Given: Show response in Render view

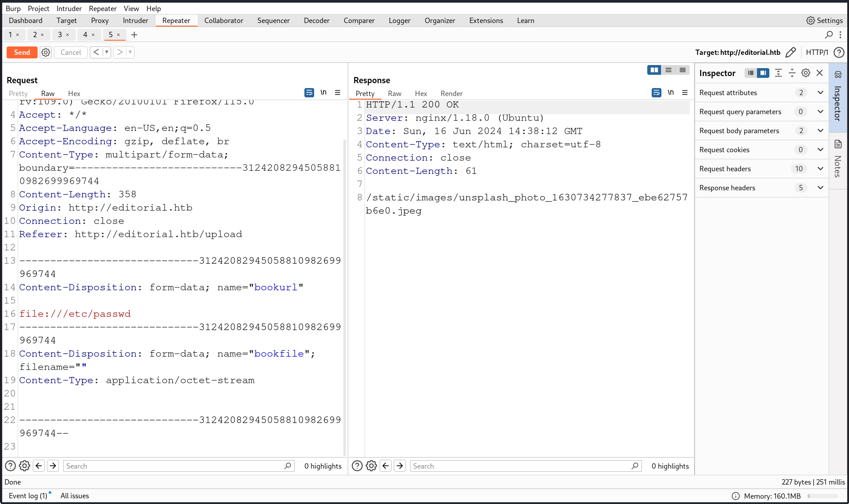Looking at the screenshot, I should coord(451,93).
